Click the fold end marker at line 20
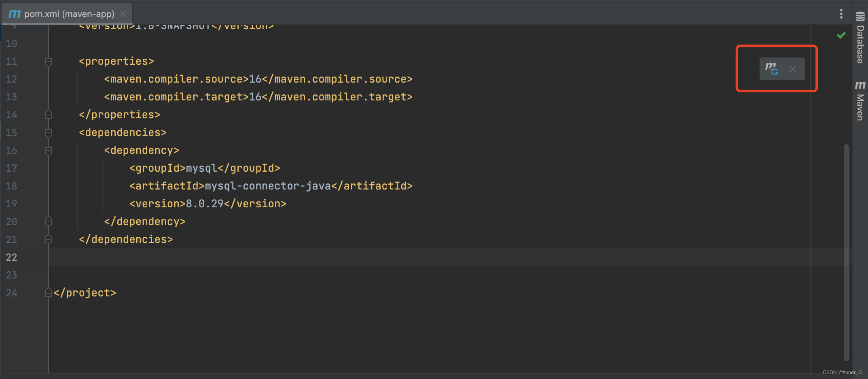 49,221
